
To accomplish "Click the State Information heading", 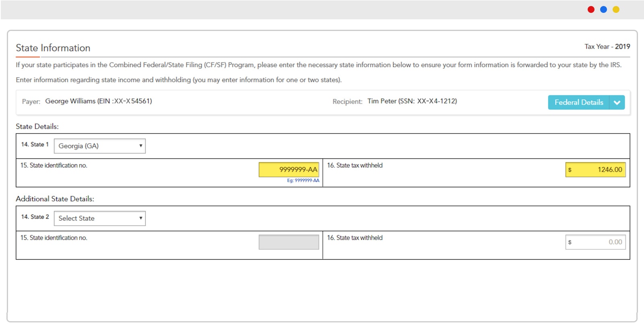I will point(53,48).
